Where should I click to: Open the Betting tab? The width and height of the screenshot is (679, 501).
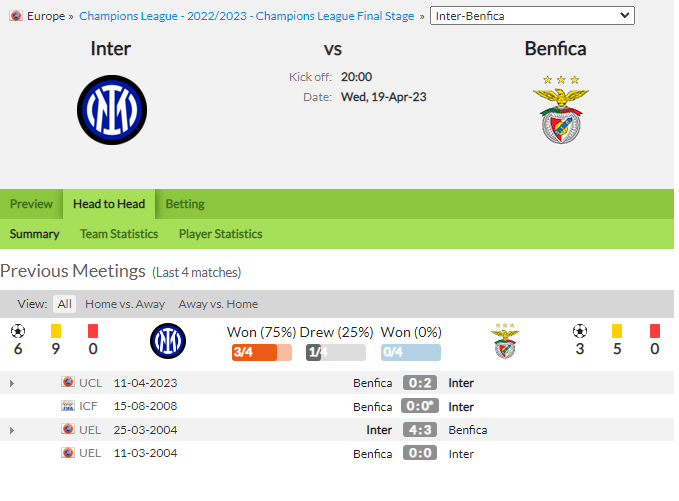pyautogui.click(x=185, y=204)
